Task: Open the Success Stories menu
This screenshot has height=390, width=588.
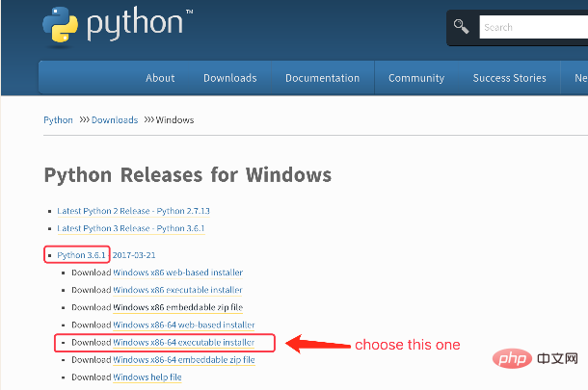Action: point(509,78)
